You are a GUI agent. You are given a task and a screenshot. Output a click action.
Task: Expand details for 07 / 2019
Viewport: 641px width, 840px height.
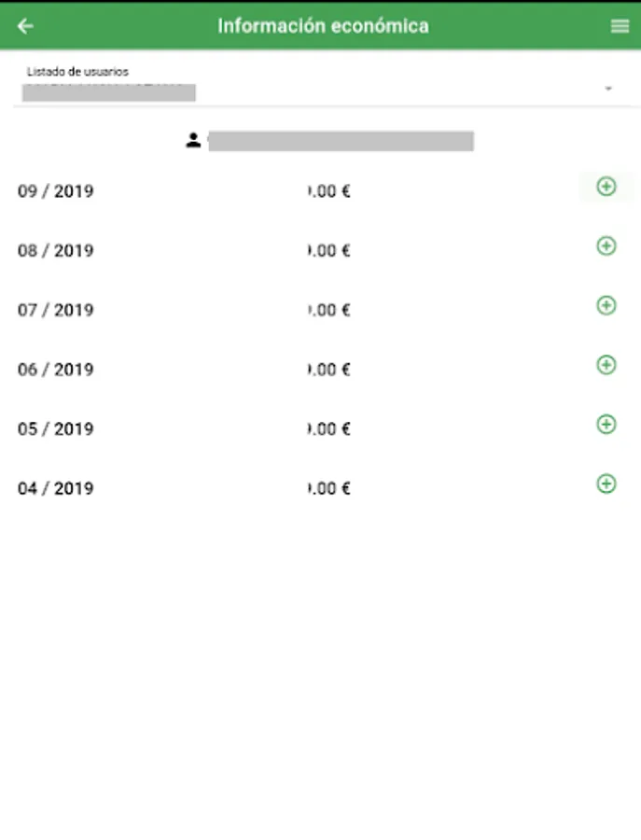tap(606, 306)
